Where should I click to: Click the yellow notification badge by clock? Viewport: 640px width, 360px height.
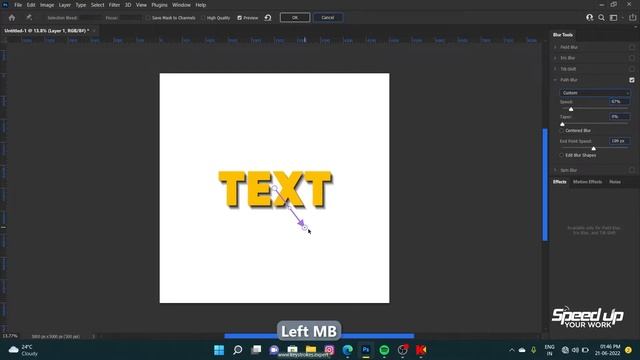629,350
